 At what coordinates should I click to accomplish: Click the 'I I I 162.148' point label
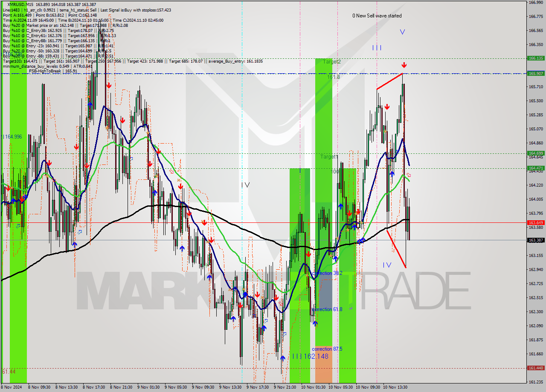[311, 356]
